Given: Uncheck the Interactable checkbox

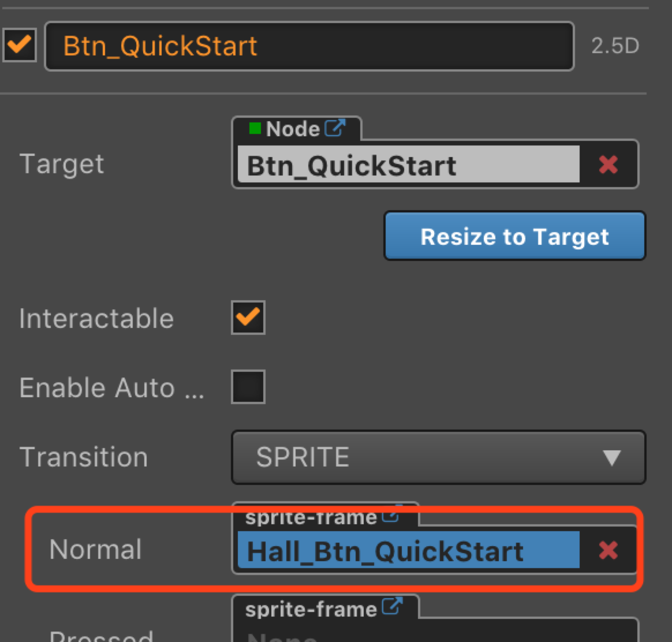Looking at the screenshot, I should (248, 318).
